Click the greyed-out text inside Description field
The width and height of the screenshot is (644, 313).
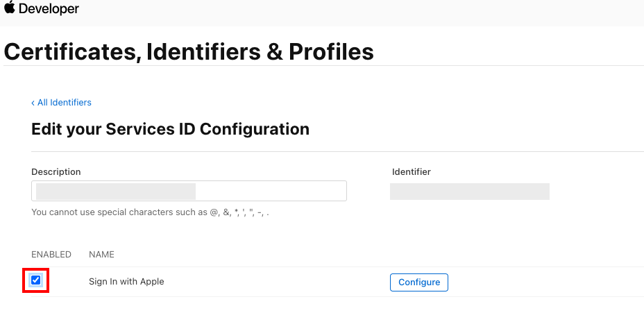click(116, 191)
